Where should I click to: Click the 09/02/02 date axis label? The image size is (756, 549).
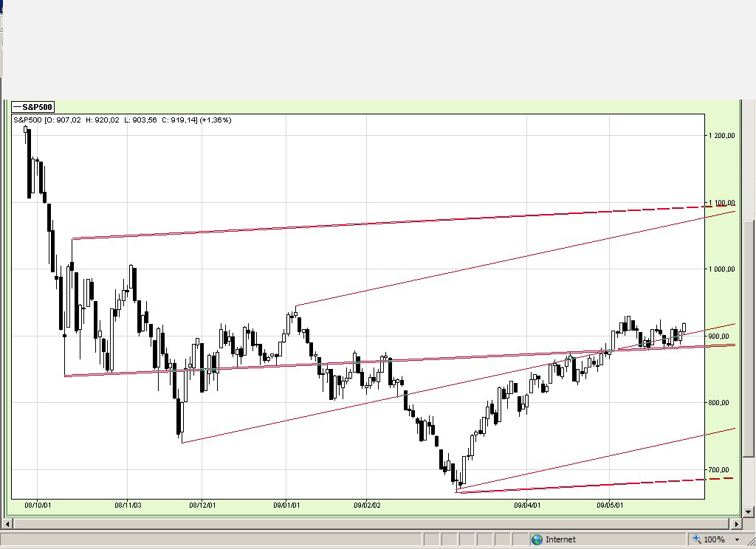pos(367,505)
